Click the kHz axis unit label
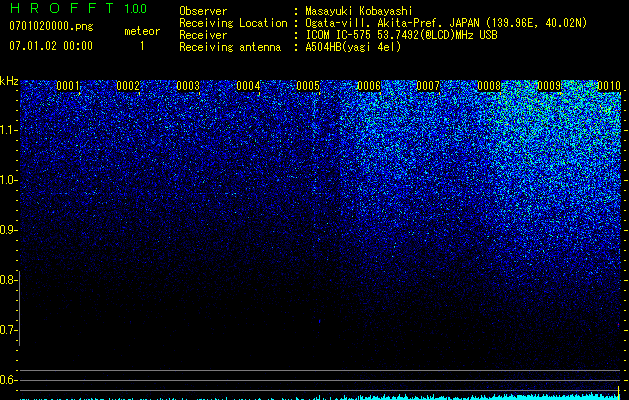629x400 pixels. (x=9, y=81)
